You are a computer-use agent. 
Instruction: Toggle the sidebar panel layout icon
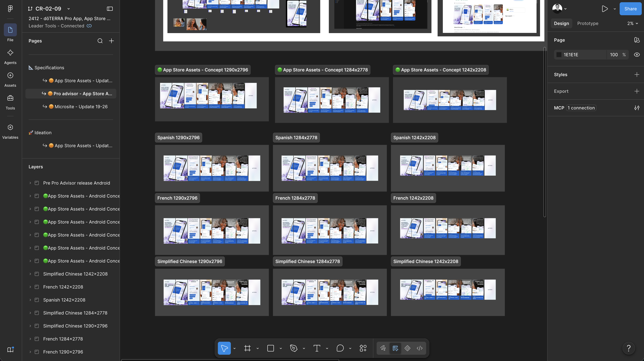click(x=110, y=9)
